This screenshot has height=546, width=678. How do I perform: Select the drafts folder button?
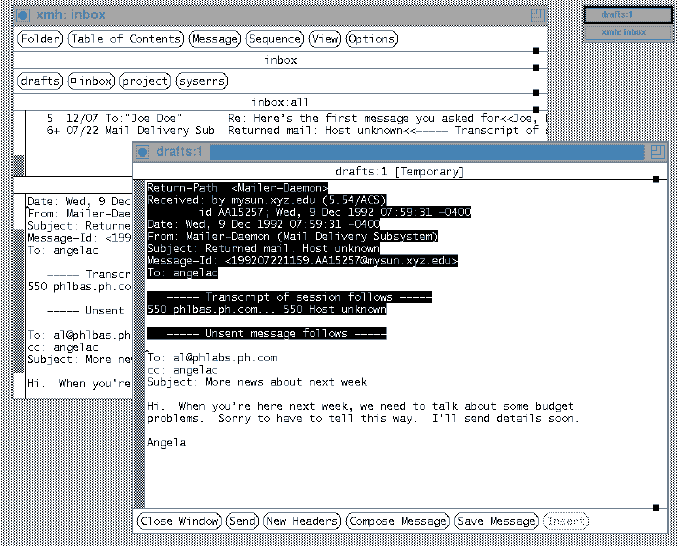pyautogui.click(x=40, y=81)
